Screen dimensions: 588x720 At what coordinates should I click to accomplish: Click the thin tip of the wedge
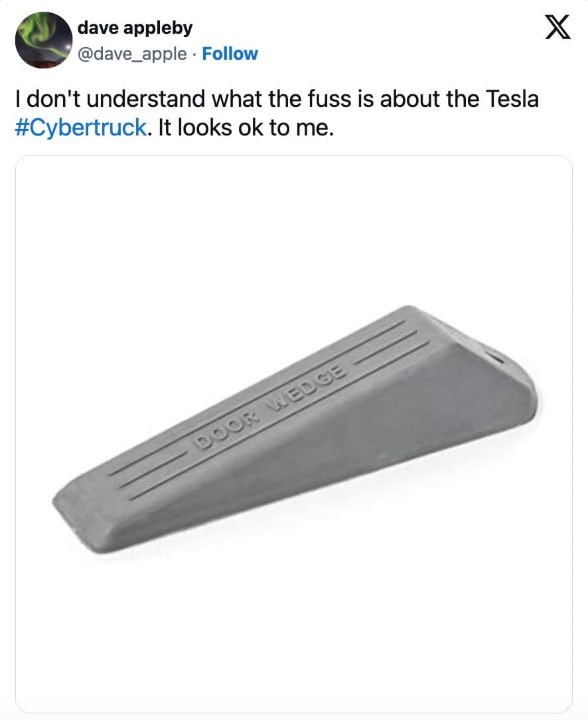tap(66, 505)
